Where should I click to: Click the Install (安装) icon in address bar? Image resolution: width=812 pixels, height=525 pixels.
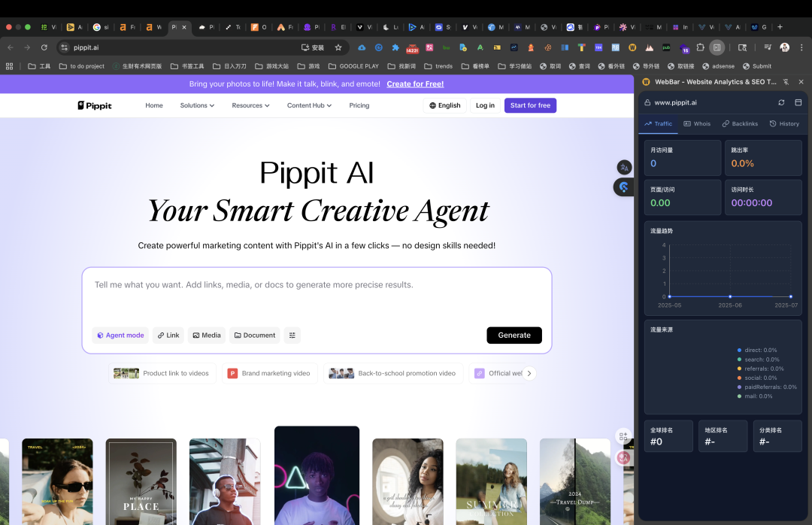[313, 47]
